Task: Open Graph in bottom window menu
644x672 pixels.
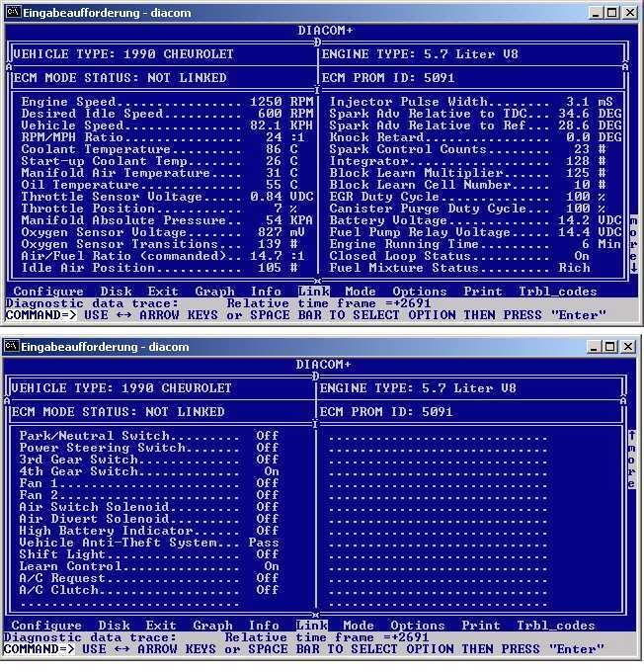Action: (212, 626)
